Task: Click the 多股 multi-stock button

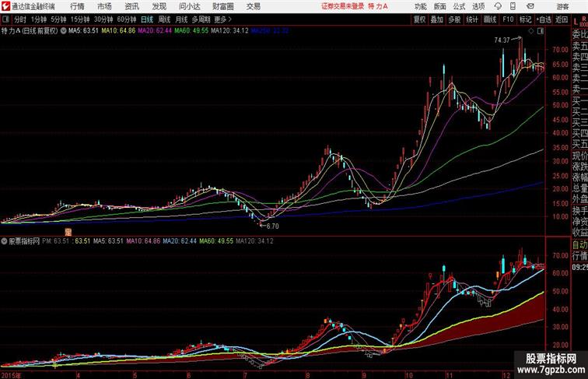Action: point(454,19)
